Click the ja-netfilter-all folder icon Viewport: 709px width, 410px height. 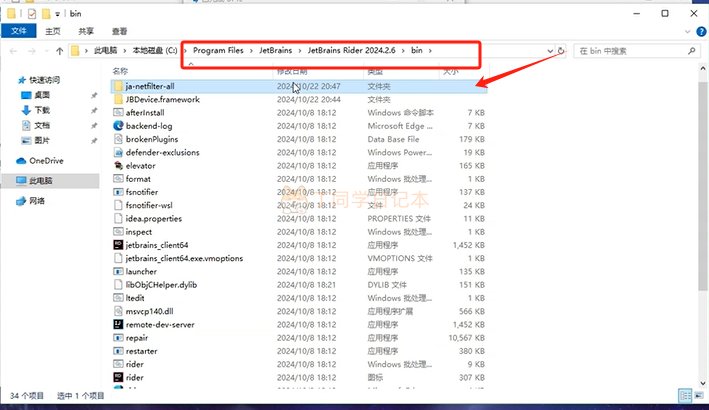118,87
